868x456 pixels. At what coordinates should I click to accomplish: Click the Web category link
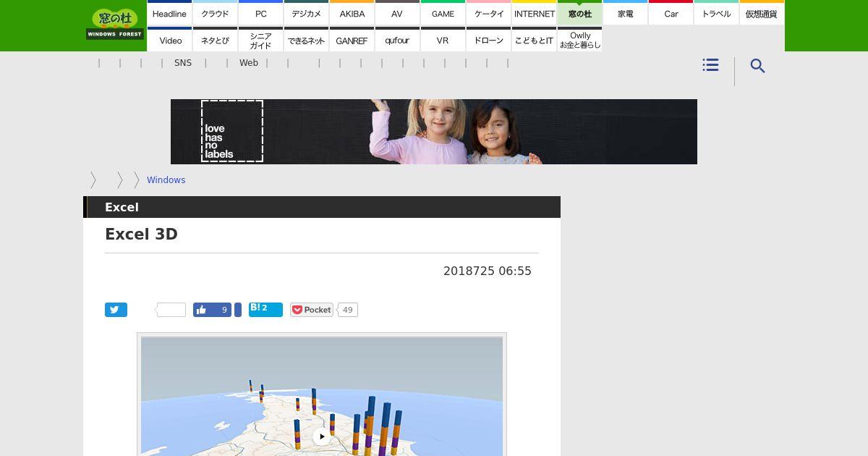[x=249, y=63]
